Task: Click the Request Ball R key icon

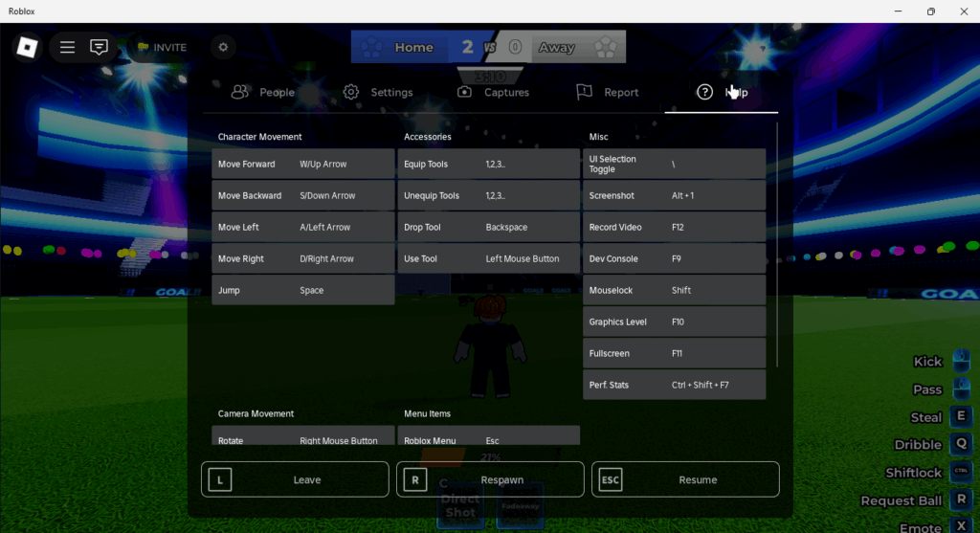Action: pos(961,500)
